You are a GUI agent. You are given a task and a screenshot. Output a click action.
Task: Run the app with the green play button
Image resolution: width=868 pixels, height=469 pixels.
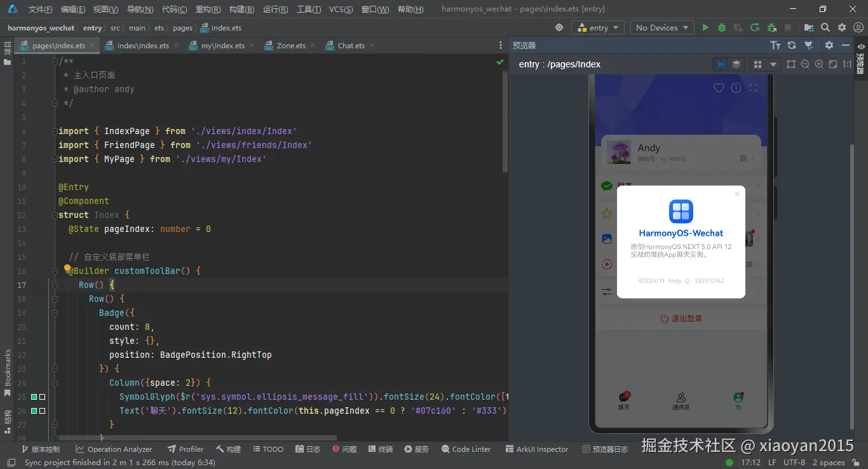[705, 28]
